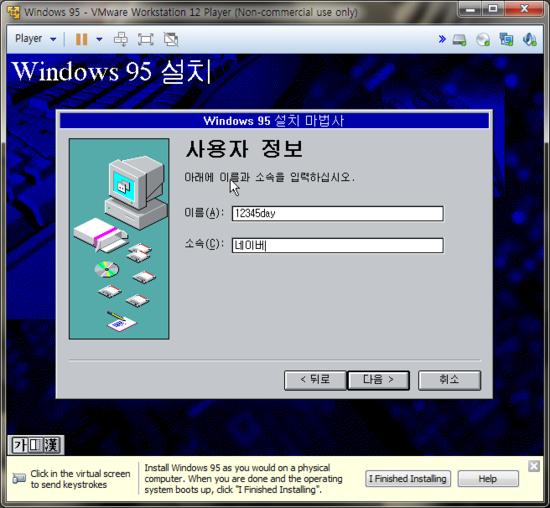Go back with the 뒤로 button

315,380
